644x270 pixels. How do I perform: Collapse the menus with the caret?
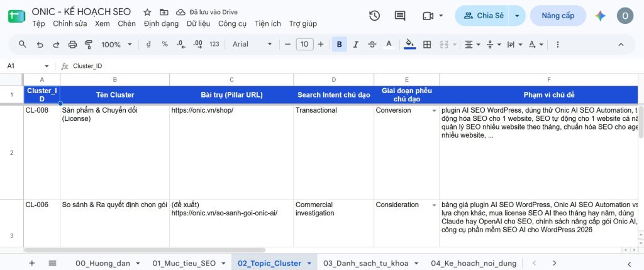tap(621, 45)
